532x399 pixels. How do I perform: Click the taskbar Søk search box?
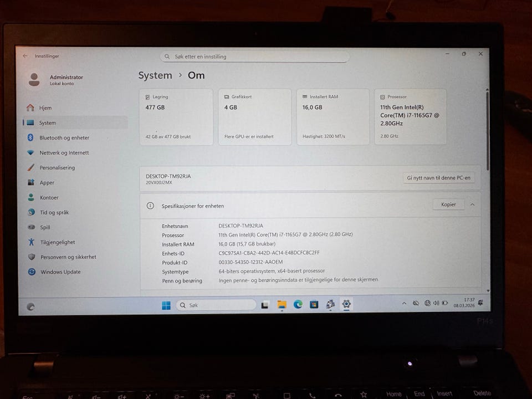216,305
